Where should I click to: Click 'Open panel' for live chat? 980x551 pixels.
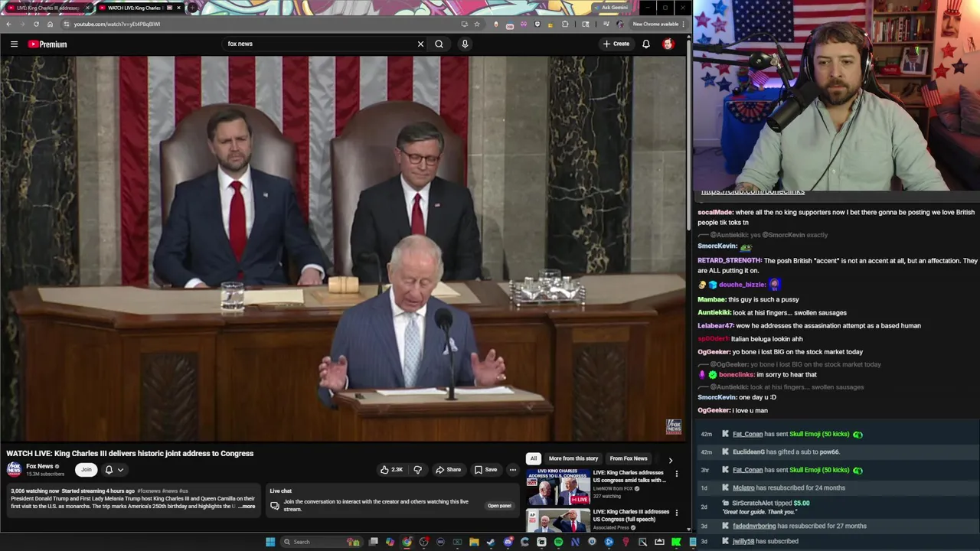(x=499, y=506)
